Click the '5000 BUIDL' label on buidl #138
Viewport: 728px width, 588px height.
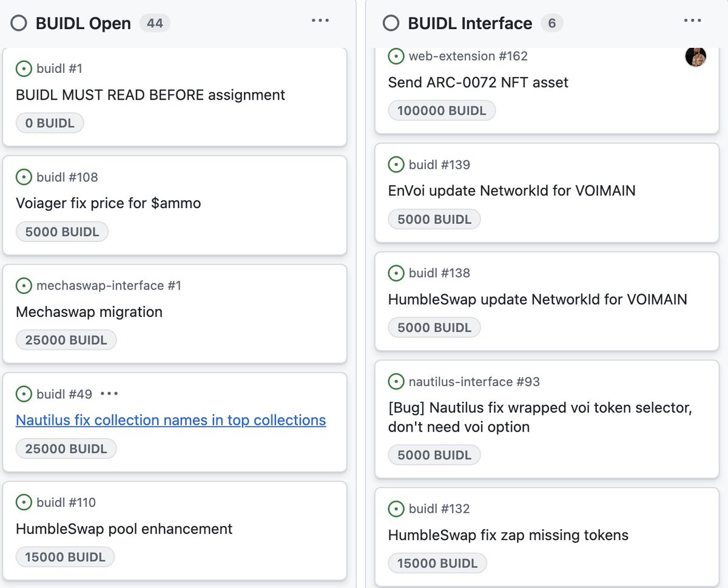pyautogui.click(x=434, y=328)
